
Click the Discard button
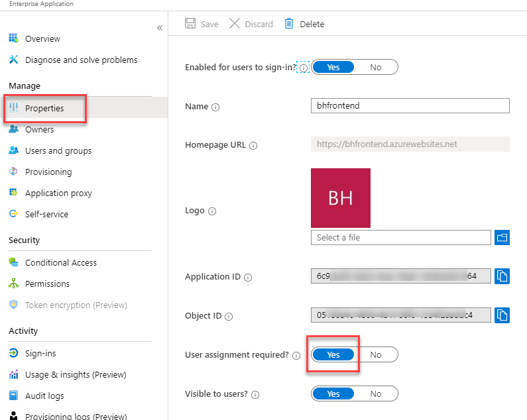coord(251,24)
